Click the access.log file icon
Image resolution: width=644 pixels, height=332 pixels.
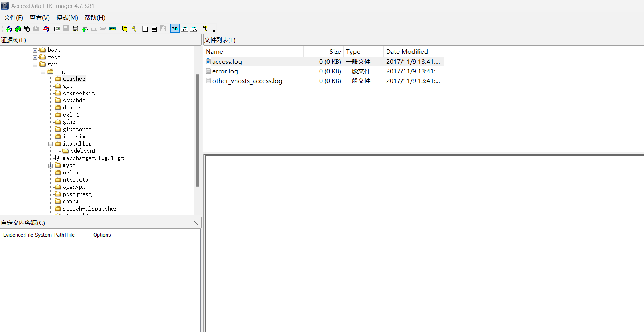pos(208,61)
